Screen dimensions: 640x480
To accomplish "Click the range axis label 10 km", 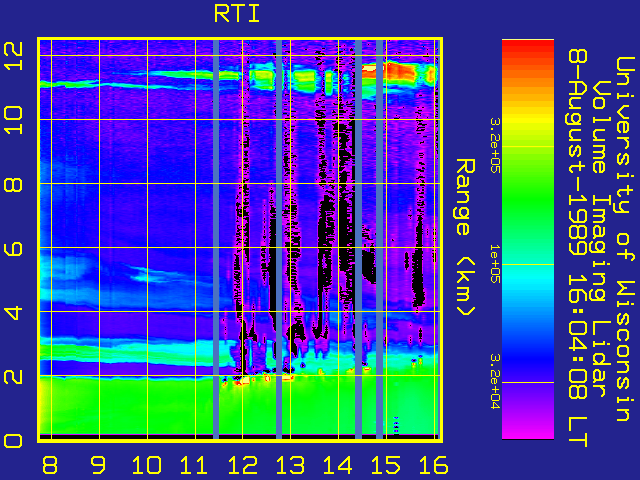I will pos(13,120).
